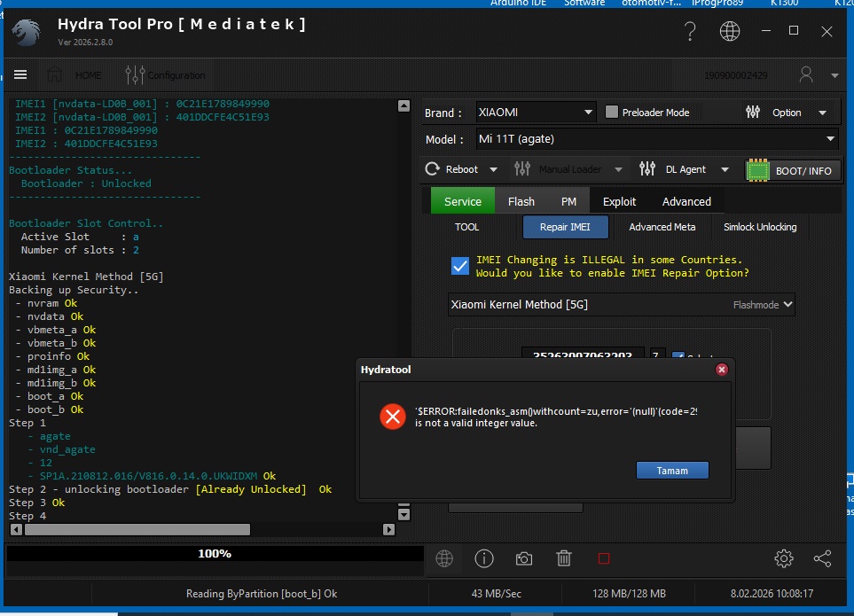Open the language globe icon in title bar
Viewport: 854px width, 616px height.
[x=730, y=31]
